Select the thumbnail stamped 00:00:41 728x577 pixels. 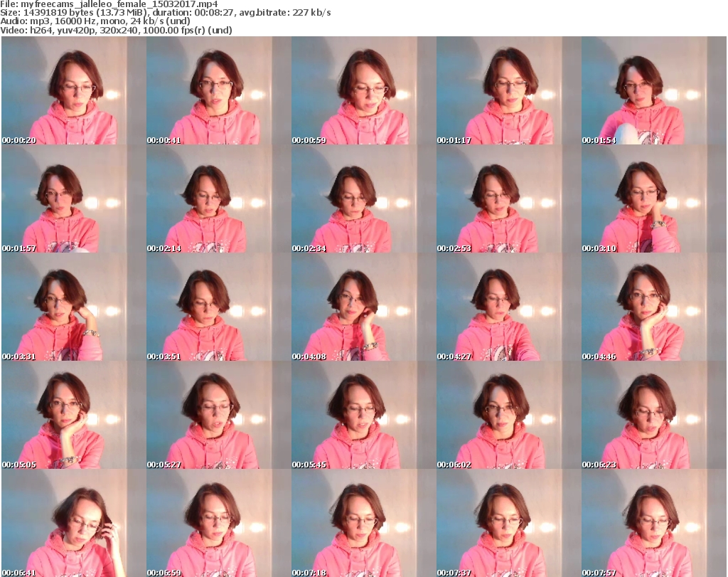(219, 90)
